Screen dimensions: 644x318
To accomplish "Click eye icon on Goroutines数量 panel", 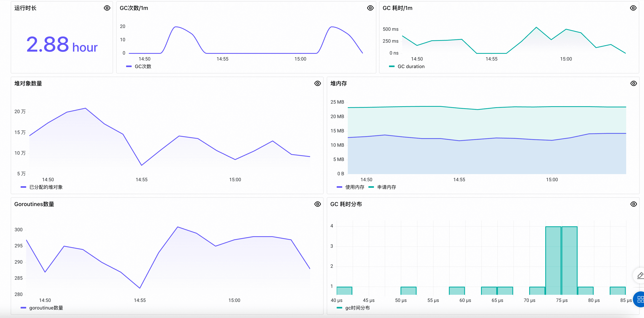I will (x=317, y=204).
